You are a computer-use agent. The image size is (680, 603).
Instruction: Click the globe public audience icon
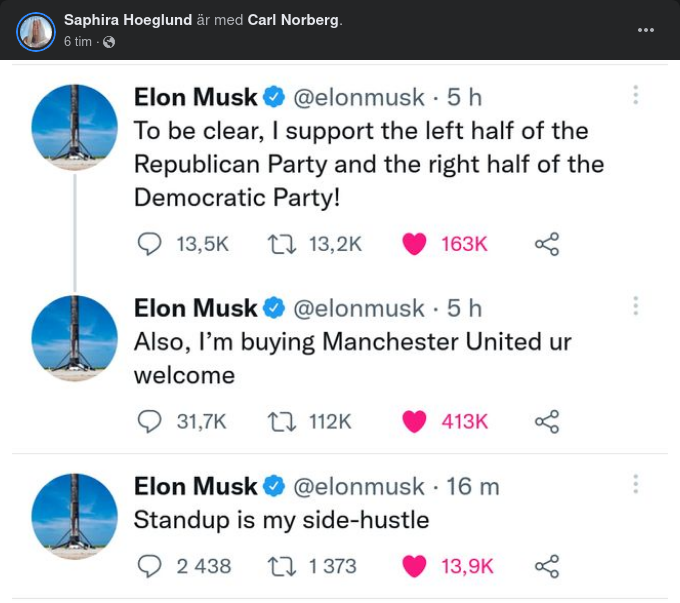click(109, 42)
